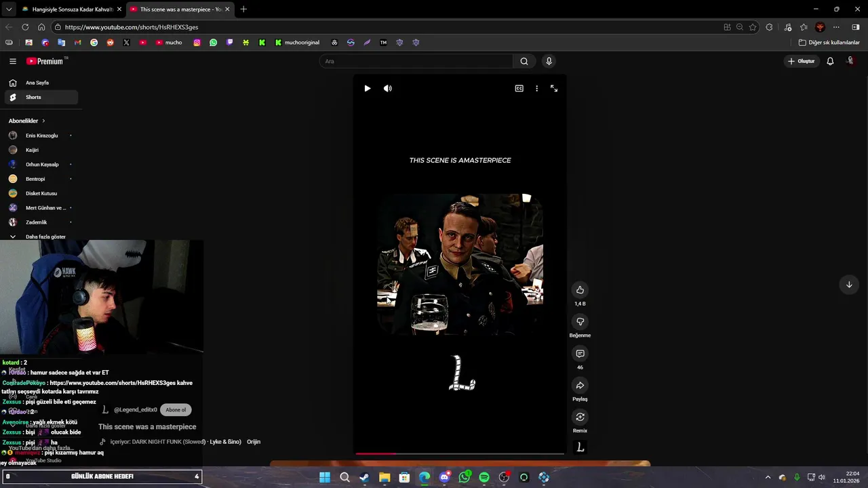Open the comments showing 46
Viewport: 868px width, 488px height.
point(580,353)
